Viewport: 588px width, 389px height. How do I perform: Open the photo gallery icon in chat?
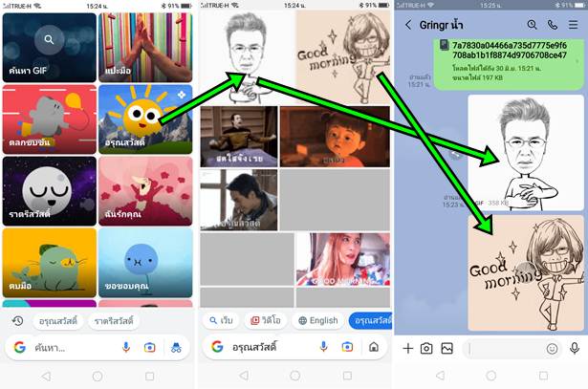pos(446,349)
